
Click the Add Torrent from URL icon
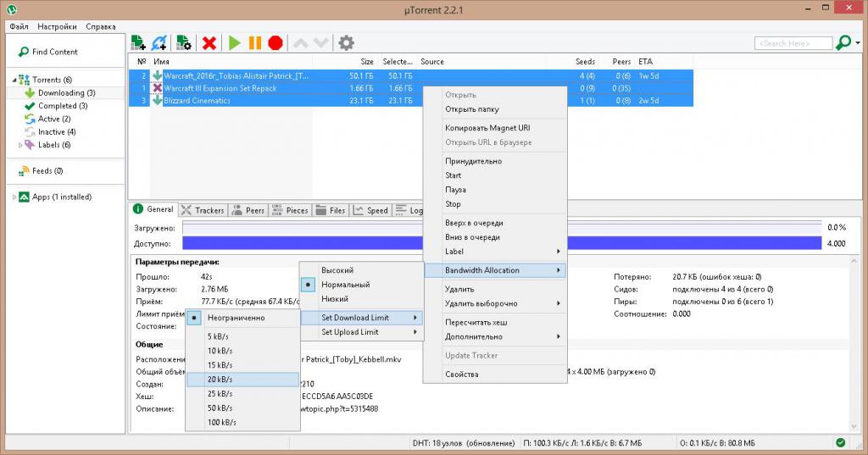click(x=159, y=42)
